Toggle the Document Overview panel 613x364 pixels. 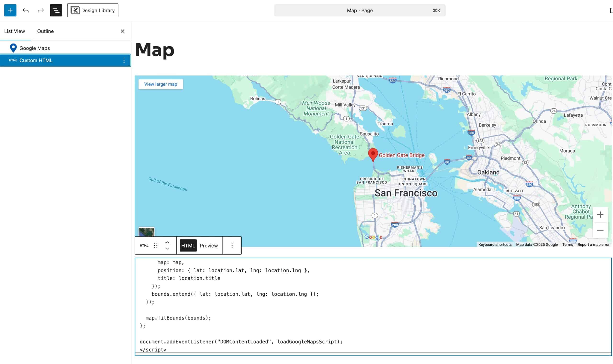56,10
